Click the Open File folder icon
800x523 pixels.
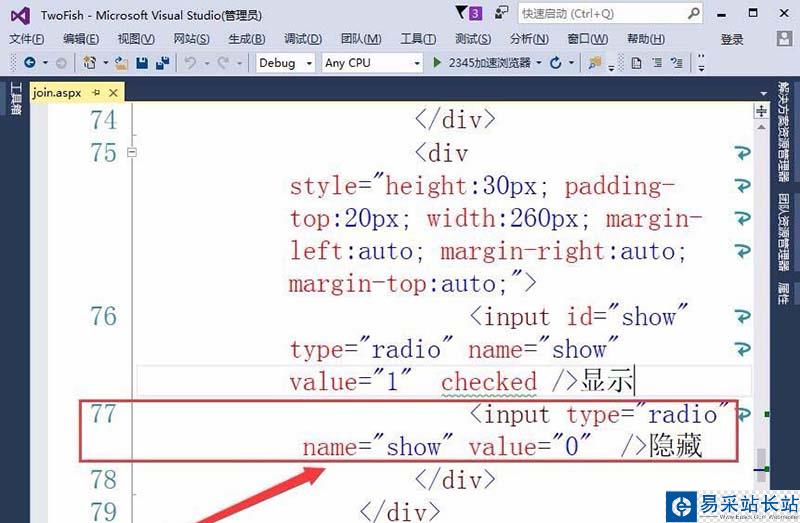(121, 63)
